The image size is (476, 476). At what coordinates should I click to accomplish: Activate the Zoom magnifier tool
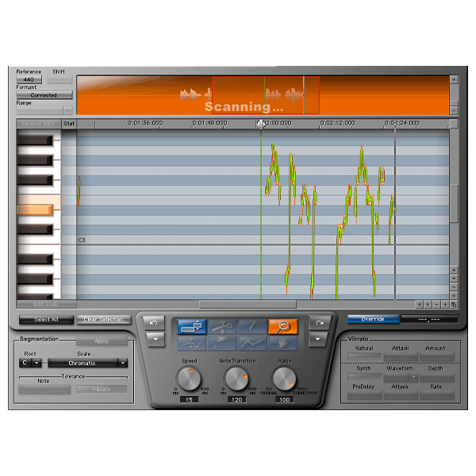283,325
